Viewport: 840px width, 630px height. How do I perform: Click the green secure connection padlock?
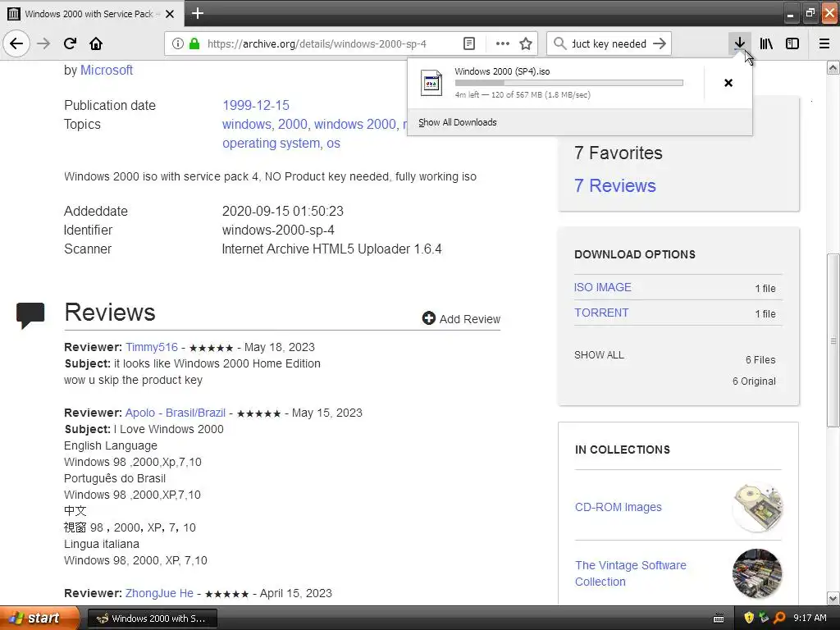tap(194, 43)
